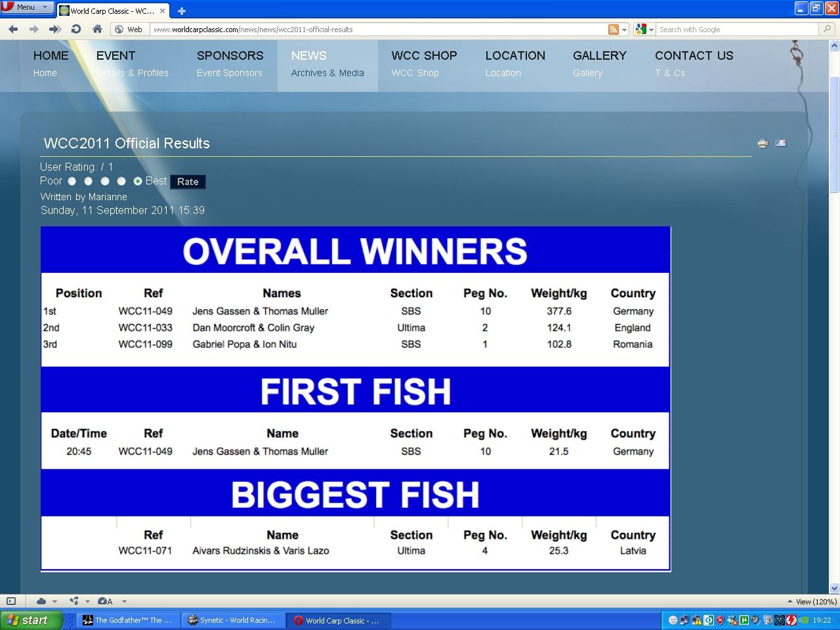Open the Opera Menu dropdown
Image resolution: width=840 pixels, height=630 pixels.
[27, 7]
